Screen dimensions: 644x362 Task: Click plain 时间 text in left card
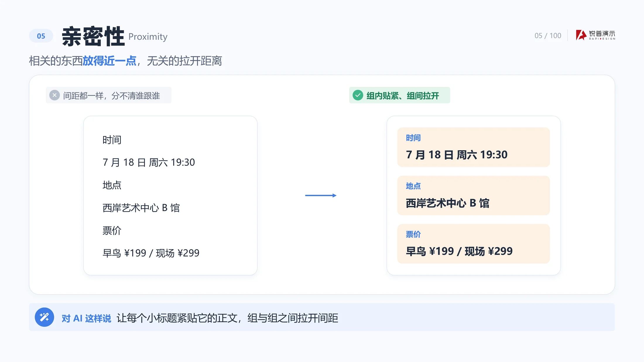click(x=112, y=140)
